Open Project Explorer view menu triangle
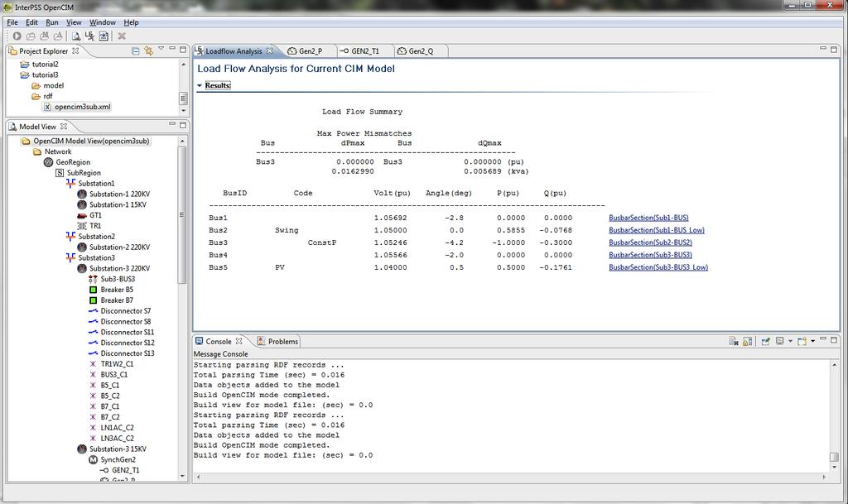This screenshot has width=848, height=504. (x=161, y=49)
